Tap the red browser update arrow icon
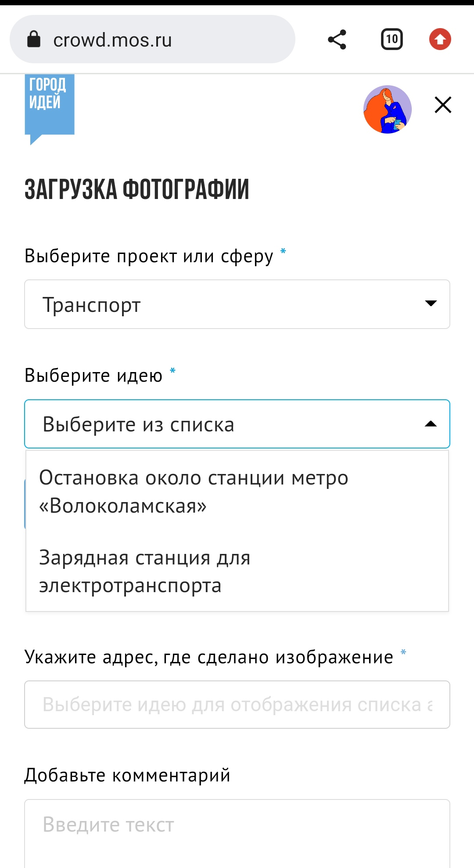Screen dimensions: 474x868 tap(440, 40)
